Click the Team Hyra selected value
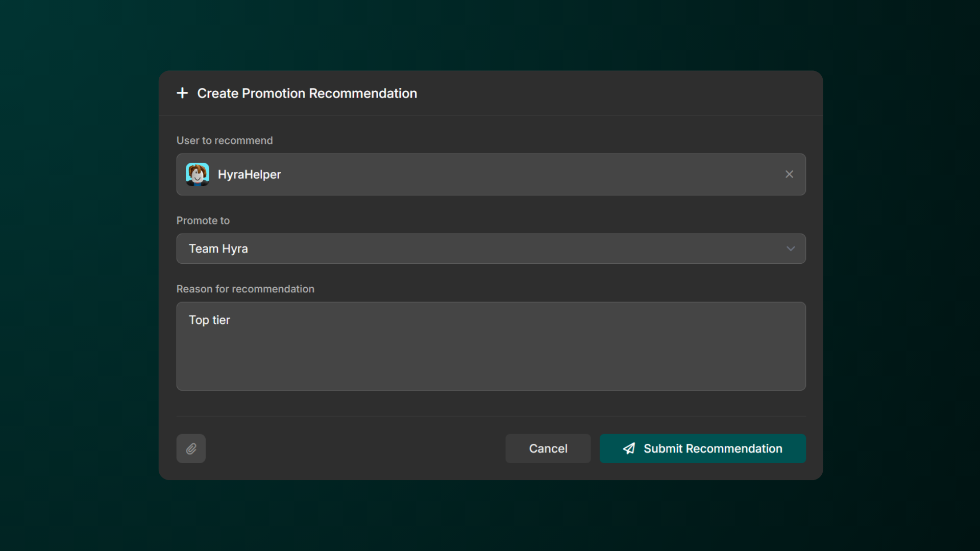 [218, 249]
